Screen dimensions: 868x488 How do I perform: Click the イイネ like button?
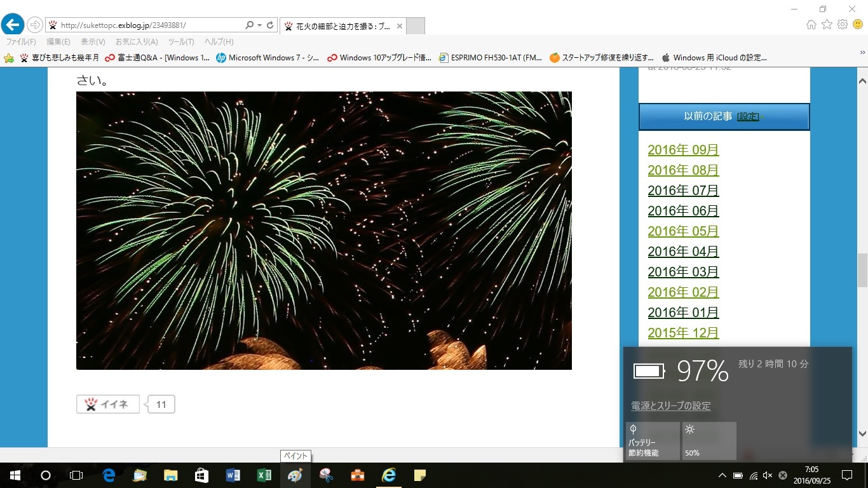click(x=108, y=404)
